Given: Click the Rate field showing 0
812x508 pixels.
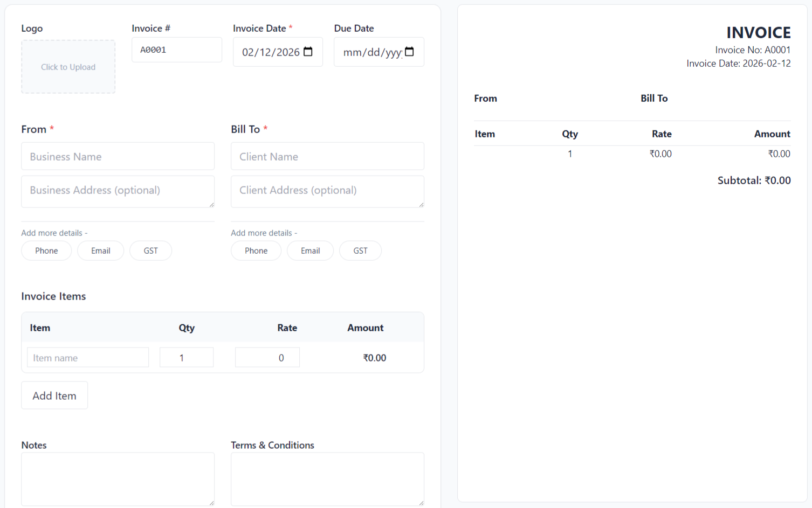Looking at the screenshot, I should [x=267, y=357].
